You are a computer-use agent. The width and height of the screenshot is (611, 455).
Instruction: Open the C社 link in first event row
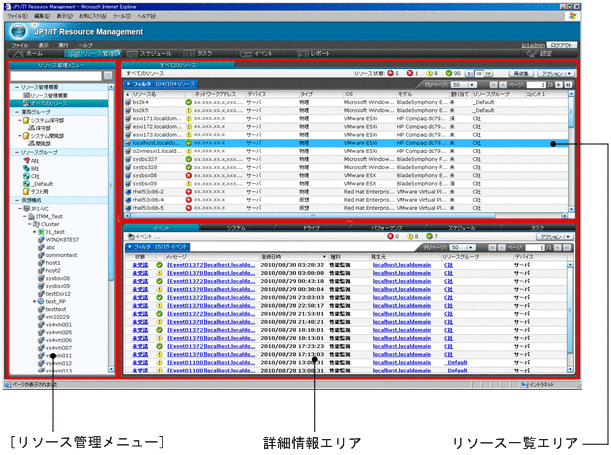tap(448, 265)
